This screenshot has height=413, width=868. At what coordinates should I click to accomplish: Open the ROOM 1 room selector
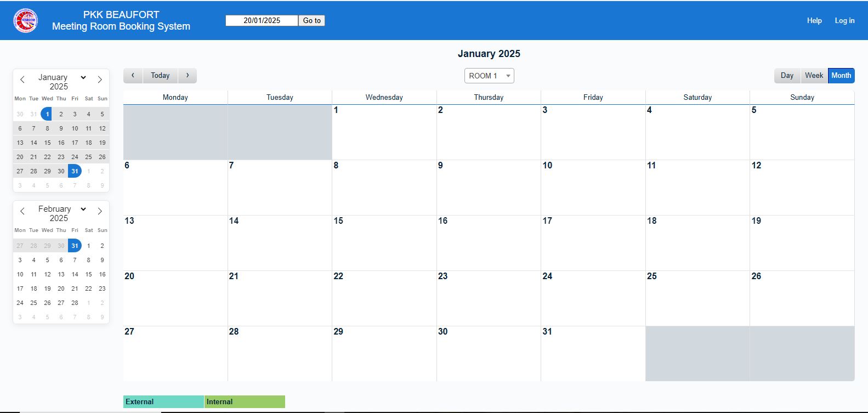tap(489, 76)
